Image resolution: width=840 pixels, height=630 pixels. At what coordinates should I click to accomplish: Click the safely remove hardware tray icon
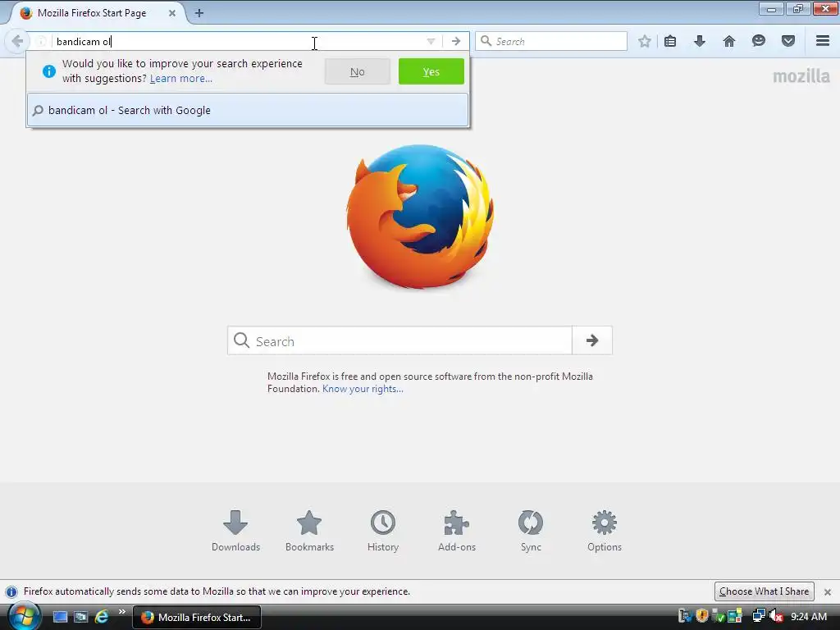point(719,617)
